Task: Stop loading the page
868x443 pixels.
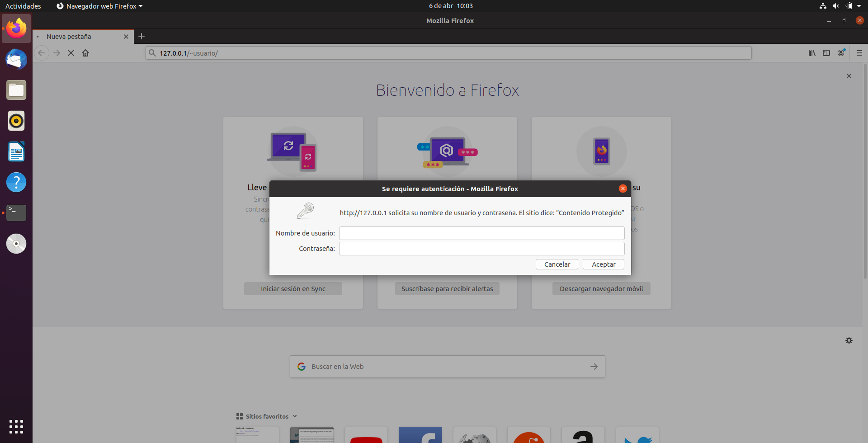Action: pos(71,53)
